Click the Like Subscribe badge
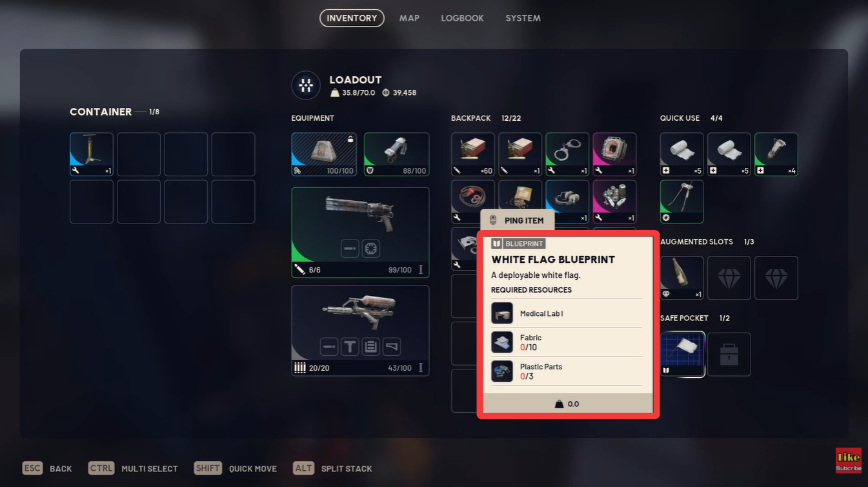The image size is (868, 487). click(849, 461)
